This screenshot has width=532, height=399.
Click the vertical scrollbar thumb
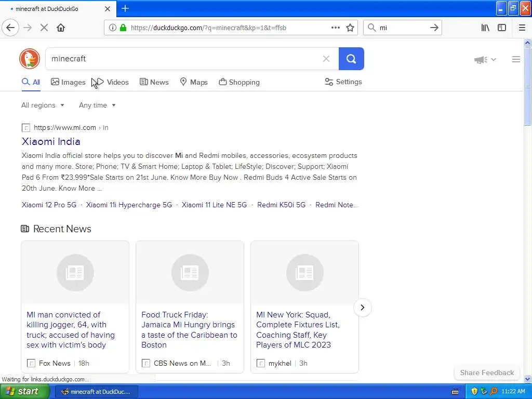click(527, 87)
